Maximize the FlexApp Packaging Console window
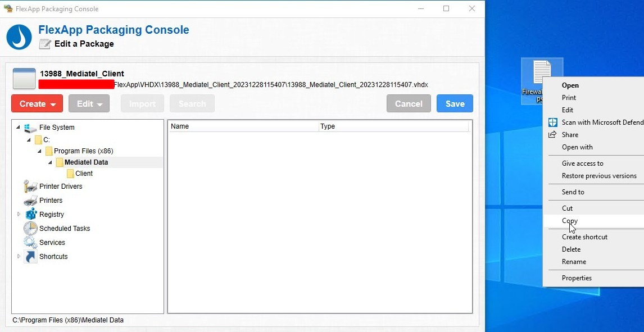 (x=446, y=8)
